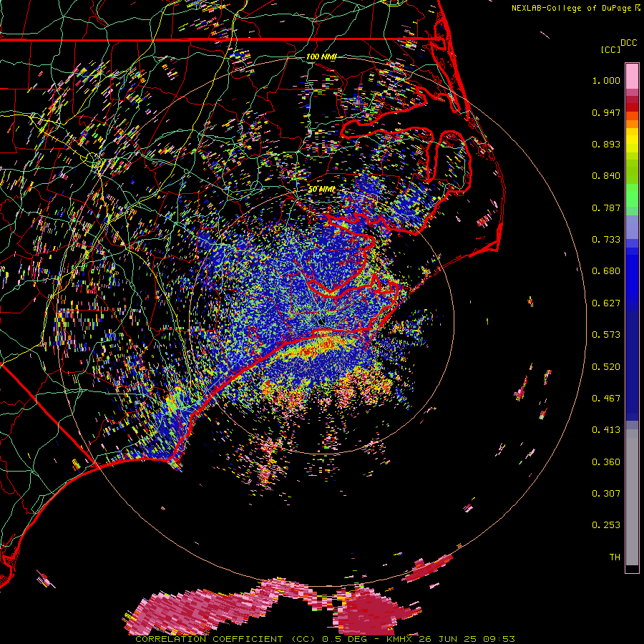
Task: Click the [CC] units label
Action: tap(610, 49)
